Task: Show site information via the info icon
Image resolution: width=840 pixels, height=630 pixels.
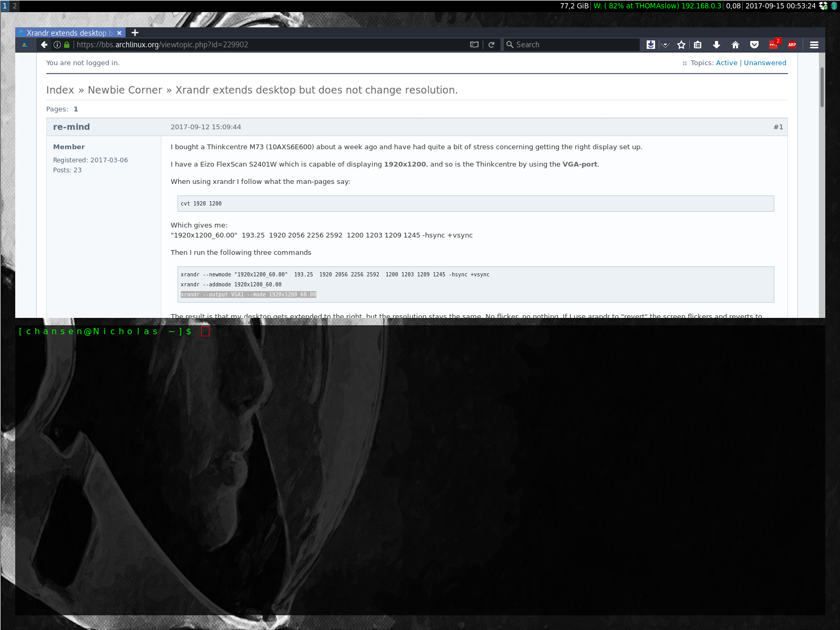Action: point(57,45)
